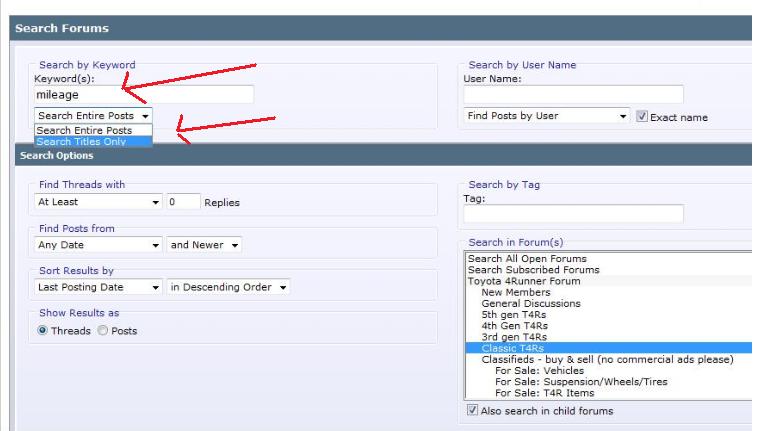Open the Search Entire Posts dropdown

pyautogui.click(x=93, y=116)
